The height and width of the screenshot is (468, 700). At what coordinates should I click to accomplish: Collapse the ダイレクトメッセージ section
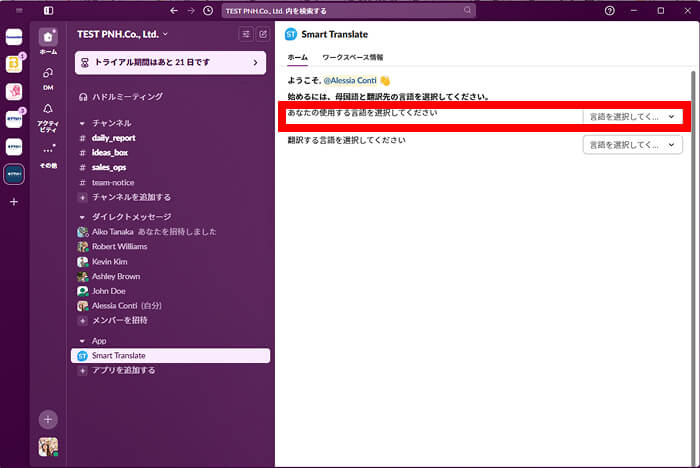82,217
